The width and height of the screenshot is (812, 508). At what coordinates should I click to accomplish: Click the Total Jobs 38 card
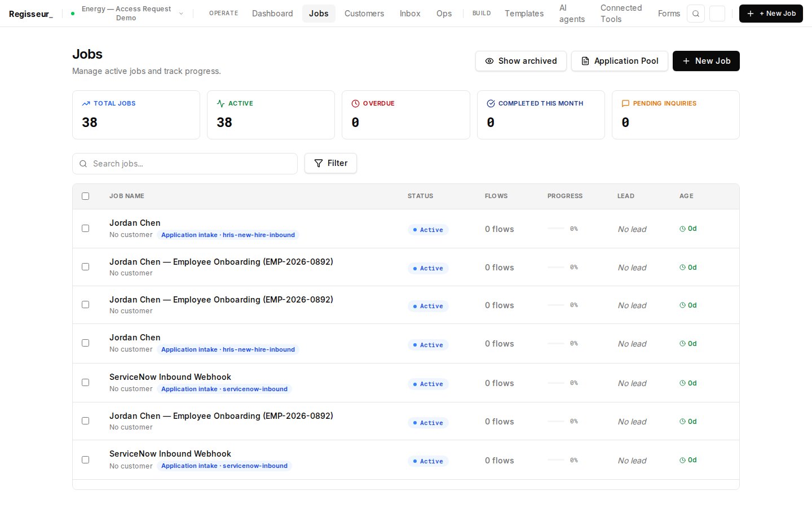[x=136, y=115]
